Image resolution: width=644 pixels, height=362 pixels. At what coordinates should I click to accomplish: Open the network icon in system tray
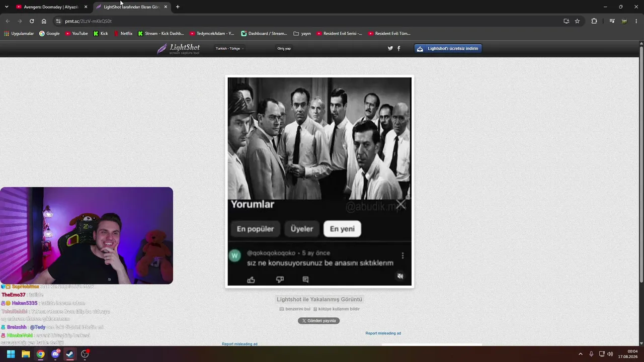pyautogui.click(x=601, y=354)
